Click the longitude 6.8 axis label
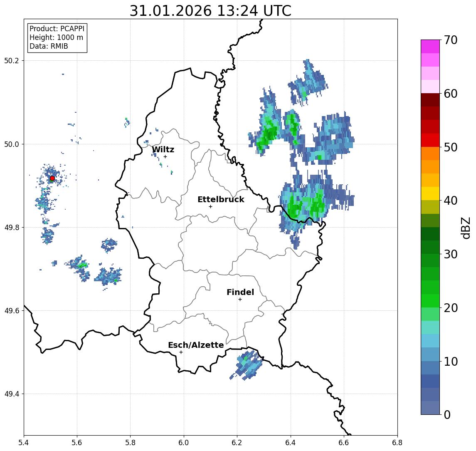The width and height of the screenshot is (476, 451). click(x=397, y=443)
